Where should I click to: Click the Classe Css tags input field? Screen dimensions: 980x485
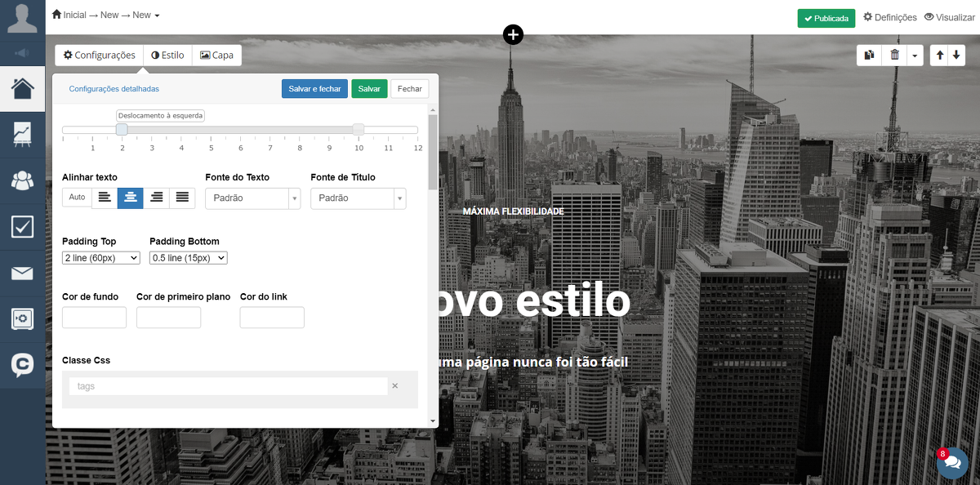[x=228, y=386]
